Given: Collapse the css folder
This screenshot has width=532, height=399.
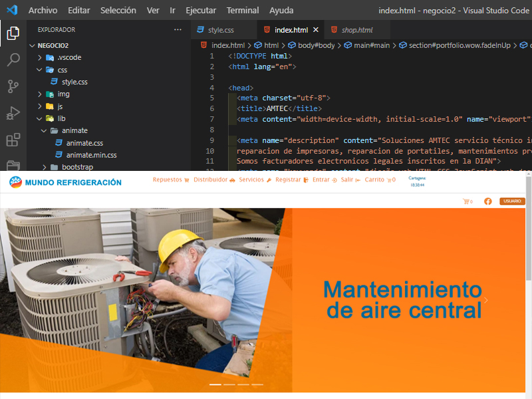Looking at the screenshot, I should [62, 70].
